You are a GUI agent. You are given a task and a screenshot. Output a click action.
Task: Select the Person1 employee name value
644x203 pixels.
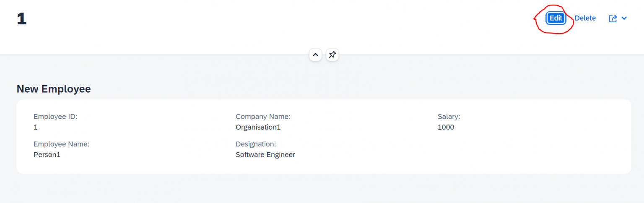(x=47, y=155)
